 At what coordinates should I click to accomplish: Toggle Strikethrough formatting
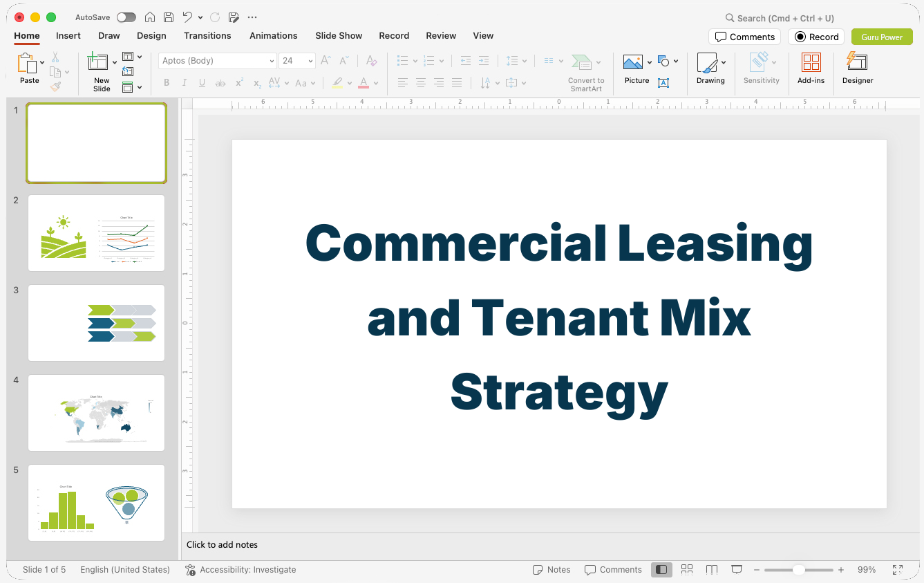[220, 83]
